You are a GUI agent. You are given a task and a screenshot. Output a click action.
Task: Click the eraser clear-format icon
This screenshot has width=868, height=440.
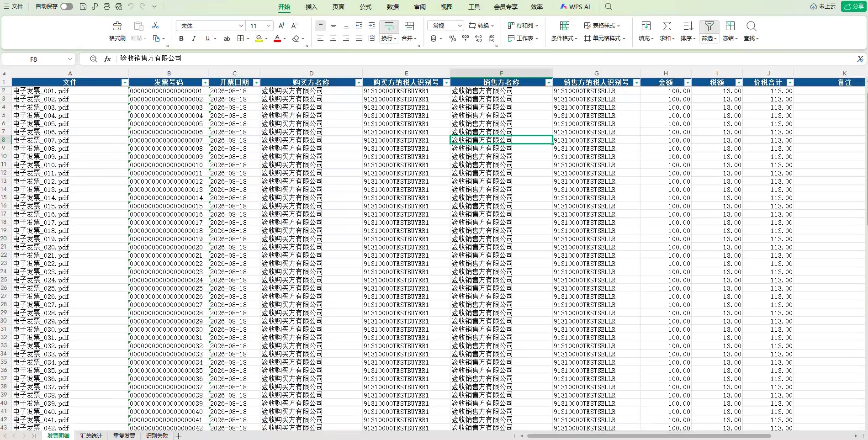(296, 38)
